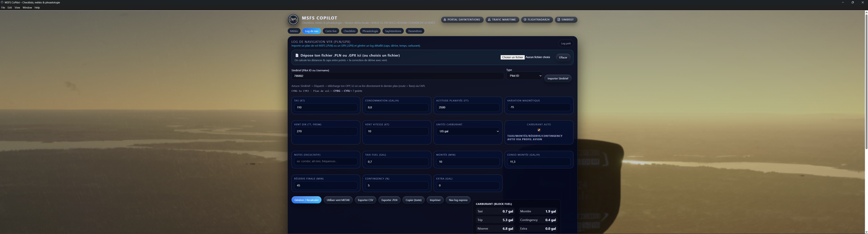This screenshot has width=868, height=234.
Task: Click the Utiliser vent METAR button
Action: point(338,200)
